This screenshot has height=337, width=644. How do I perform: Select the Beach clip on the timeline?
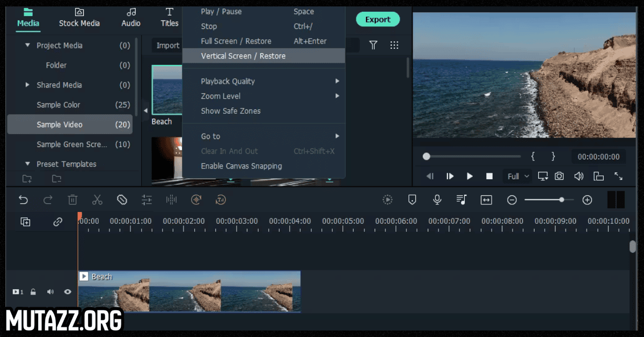[189, 292]
